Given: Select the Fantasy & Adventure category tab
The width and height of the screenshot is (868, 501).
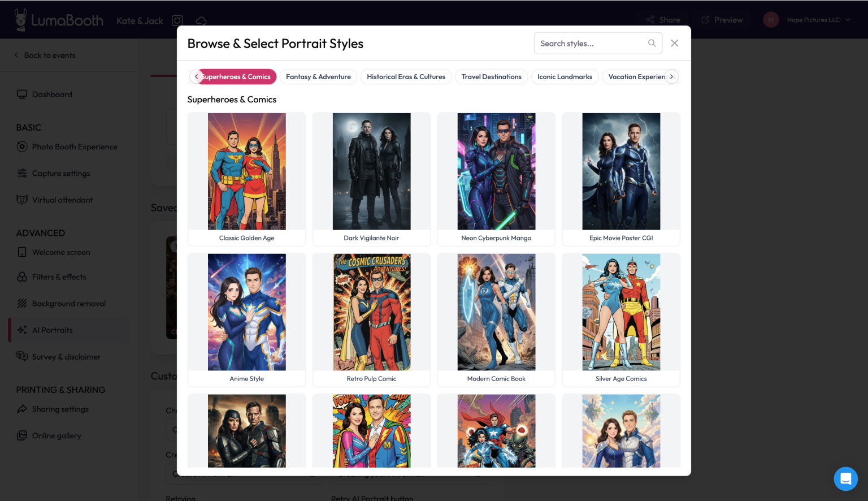Looking at the screenshot, I should pyautogui.click(x=318, y=77).
